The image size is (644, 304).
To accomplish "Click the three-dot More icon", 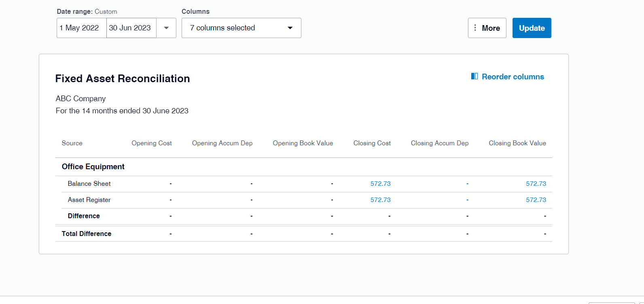I will pos(475,28).
